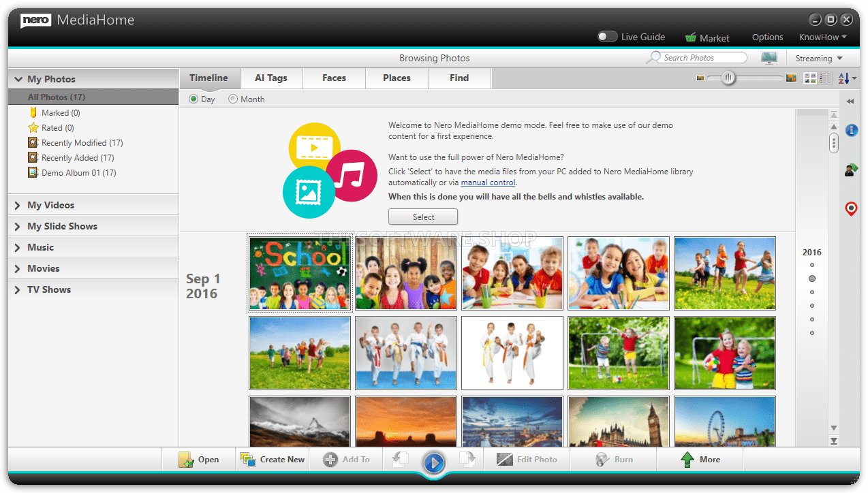This screenshot has width=868, height=493.
Task: Open the Options menu
Action: (x=767, y=37)
